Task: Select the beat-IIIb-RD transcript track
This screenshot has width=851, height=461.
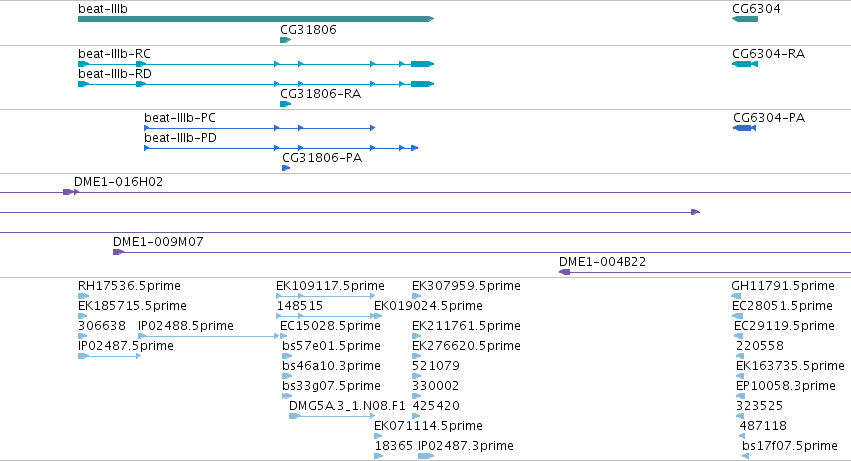Action: coord(256,84)
